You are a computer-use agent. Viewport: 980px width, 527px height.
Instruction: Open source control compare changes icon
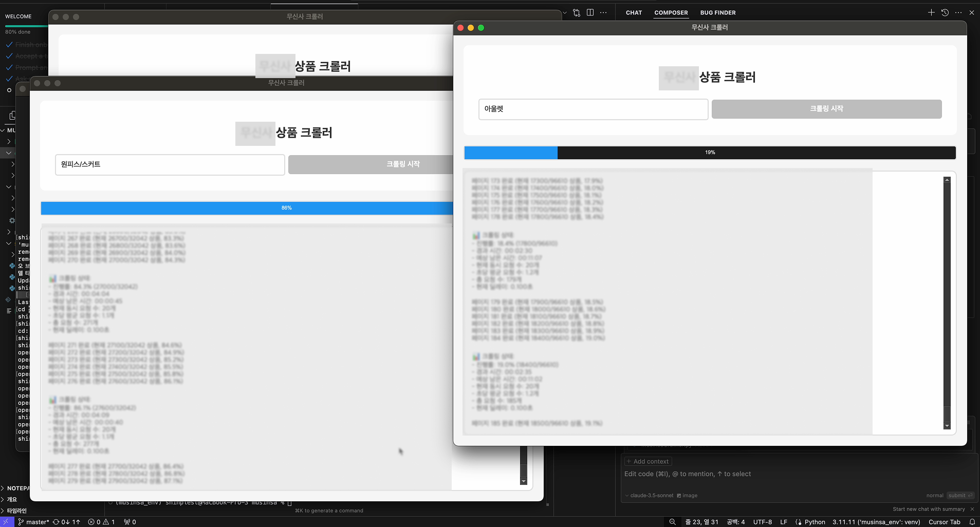577,12
